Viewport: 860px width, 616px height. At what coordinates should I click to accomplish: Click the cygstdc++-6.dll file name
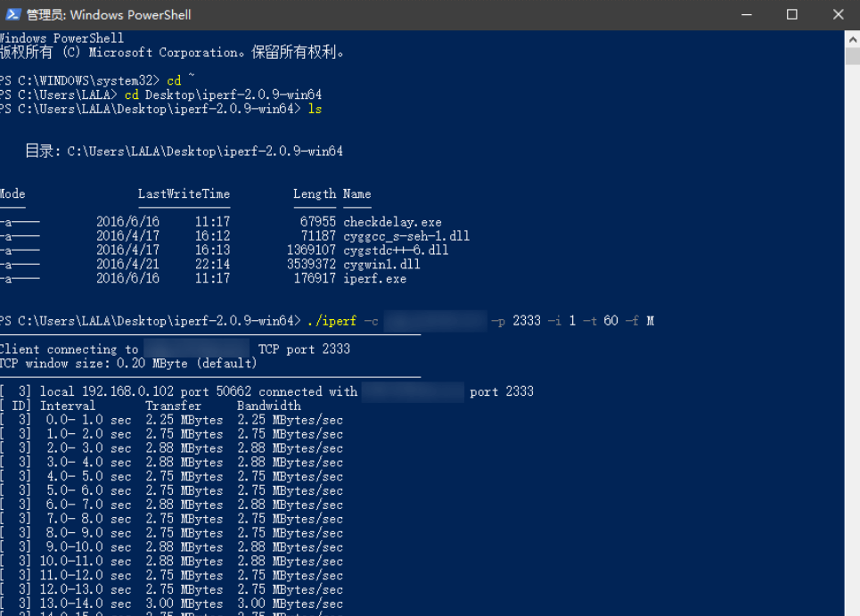[396, 251]
